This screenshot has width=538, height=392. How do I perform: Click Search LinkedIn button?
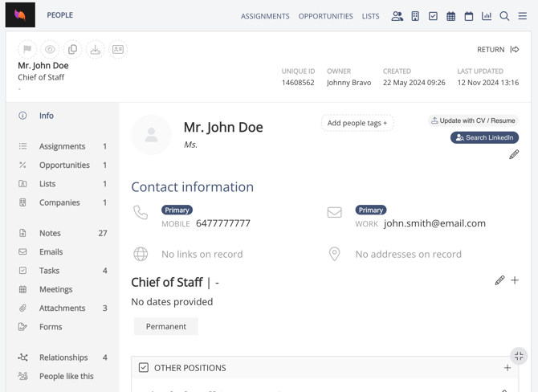point(484,137)
